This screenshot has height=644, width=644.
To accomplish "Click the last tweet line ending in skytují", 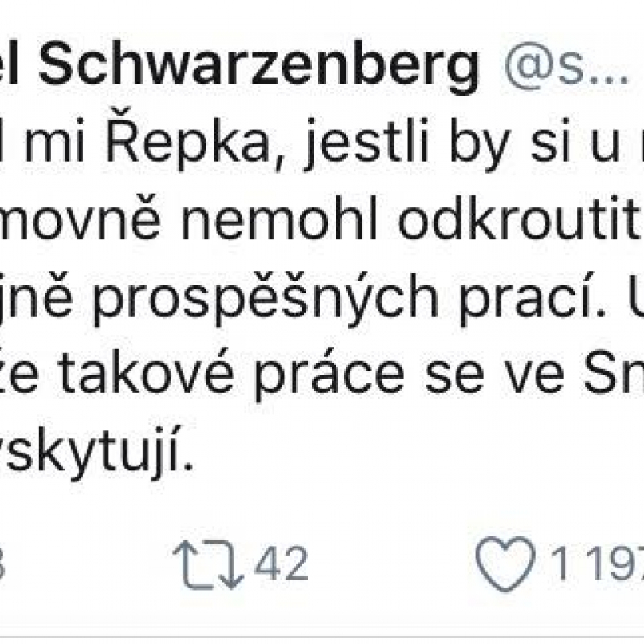I will click(x=96, y=454).
